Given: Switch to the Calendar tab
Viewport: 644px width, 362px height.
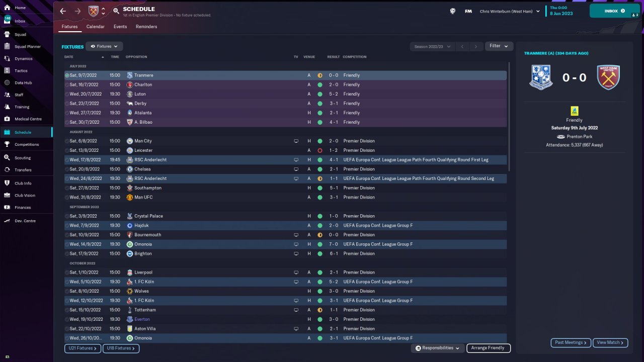Looking at the screenshot, I should coord(96,27).
